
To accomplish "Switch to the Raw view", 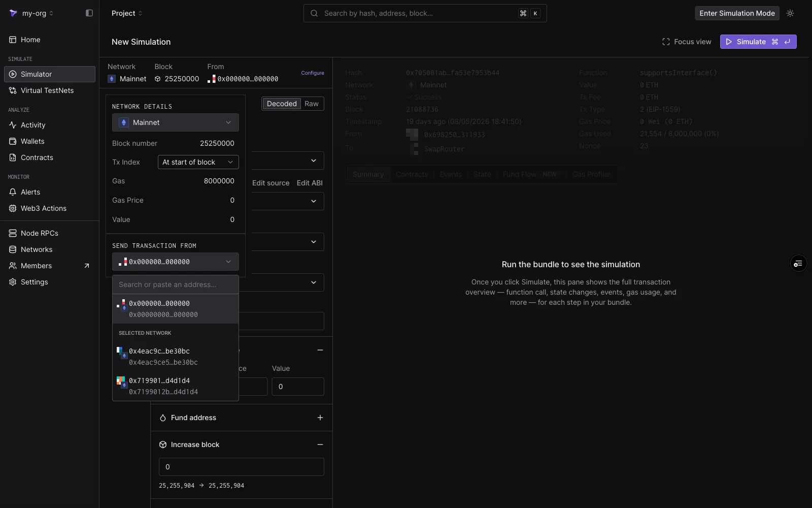I will [312, 104].
